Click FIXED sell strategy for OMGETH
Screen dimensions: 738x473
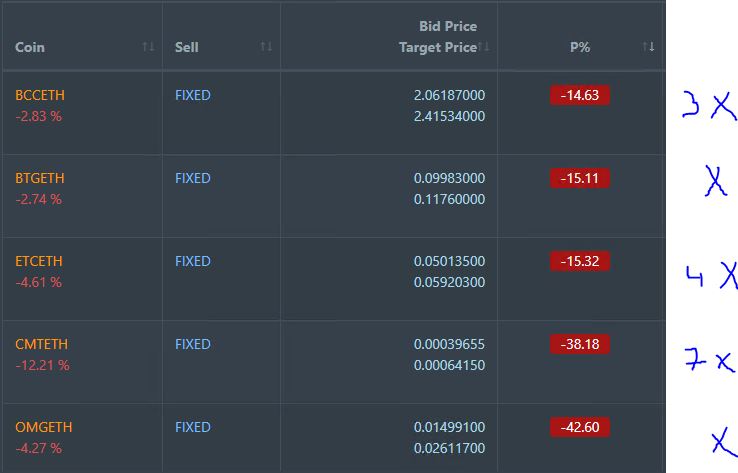point(193,427)
